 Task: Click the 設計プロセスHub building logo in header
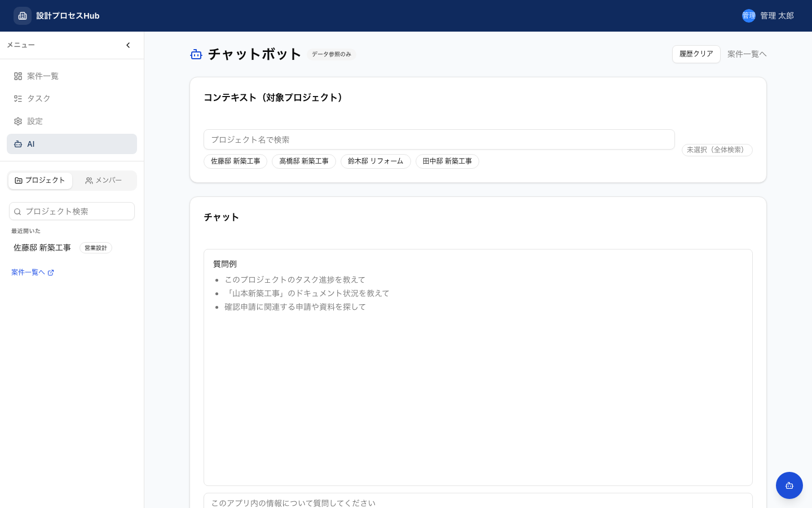(x=23, y=15)
